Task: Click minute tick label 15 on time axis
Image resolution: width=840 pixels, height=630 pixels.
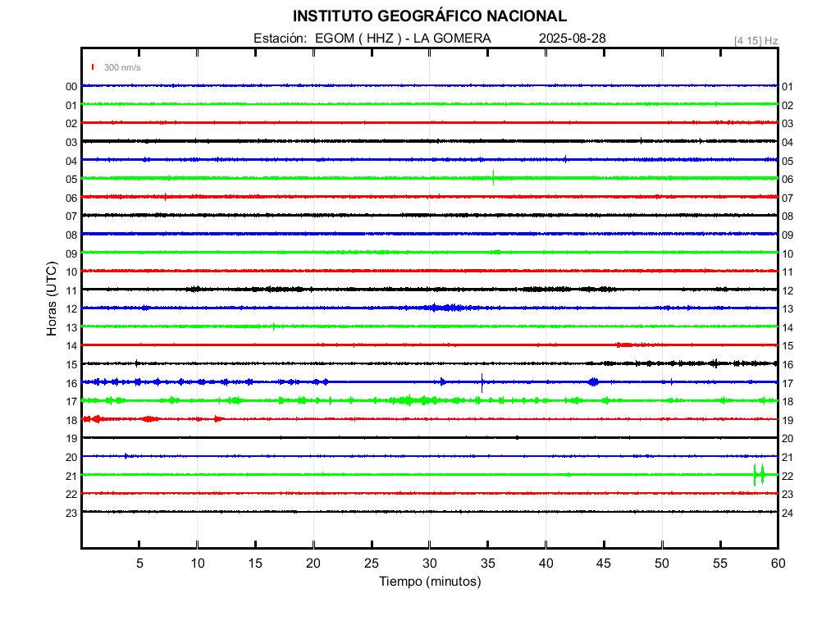Action: [256, 563]
